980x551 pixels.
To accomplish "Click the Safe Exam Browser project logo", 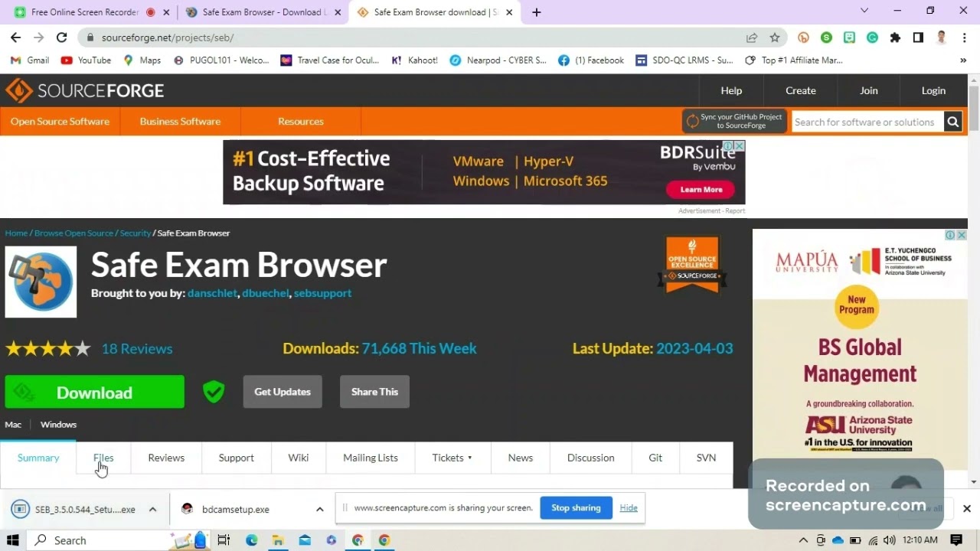I will [41, 282].
